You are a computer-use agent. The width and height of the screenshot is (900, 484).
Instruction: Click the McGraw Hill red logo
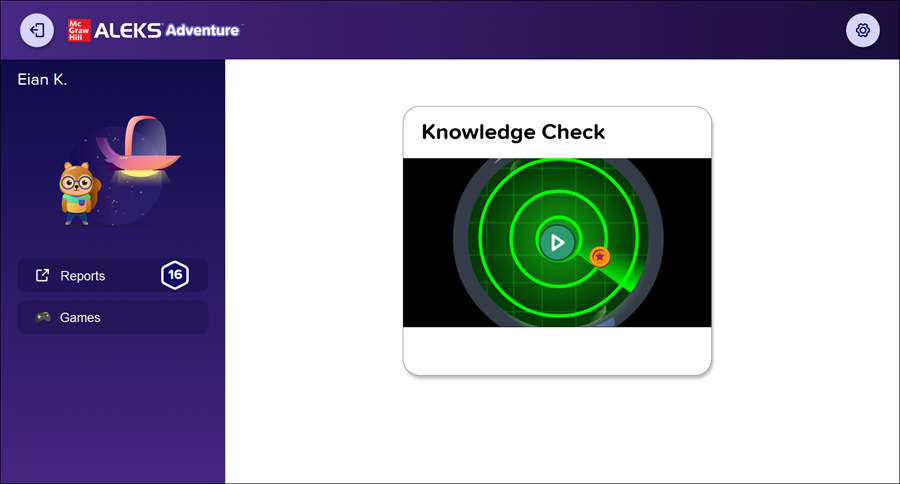pyautogui.click(x=77, y=30)
